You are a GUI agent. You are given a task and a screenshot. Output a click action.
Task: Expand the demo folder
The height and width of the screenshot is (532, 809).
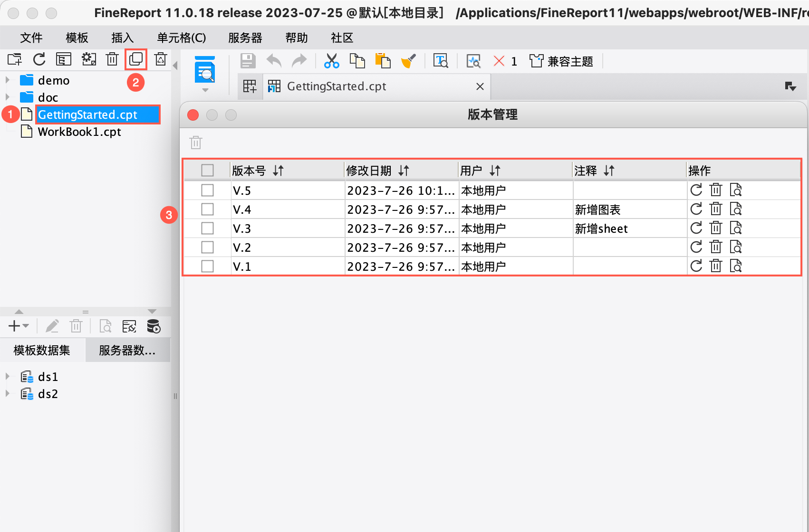click(8, 80)
